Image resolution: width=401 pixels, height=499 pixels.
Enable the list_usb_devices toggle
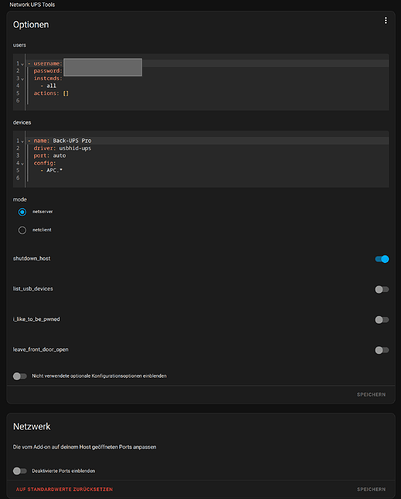(x=382, y=289)
